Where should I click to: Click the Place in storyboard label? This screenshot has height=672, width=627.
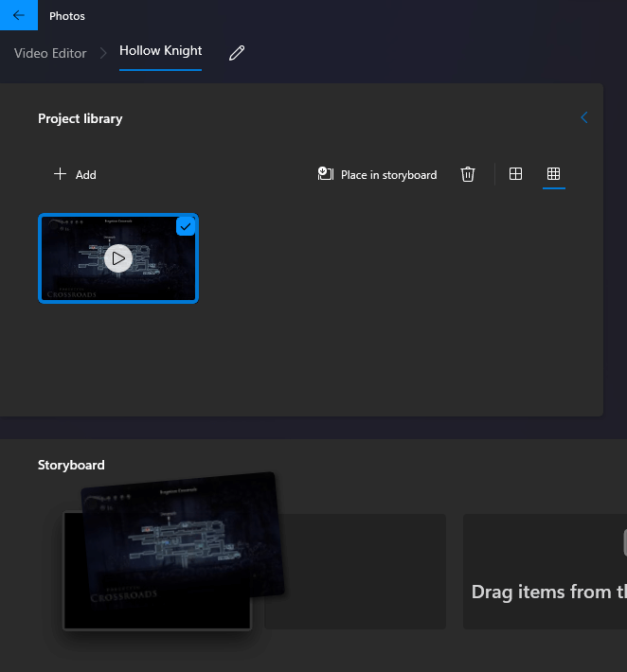pyautogui.click(x=388, y=175)
